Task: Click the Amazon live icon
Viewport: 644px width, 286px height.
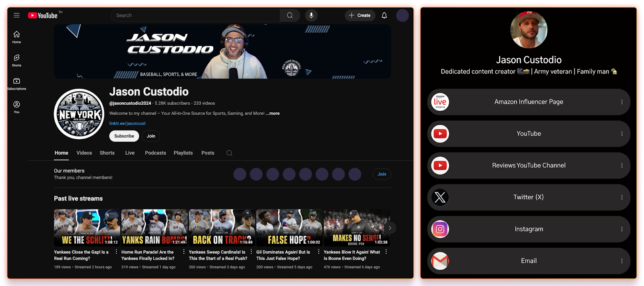Action: 440,102
